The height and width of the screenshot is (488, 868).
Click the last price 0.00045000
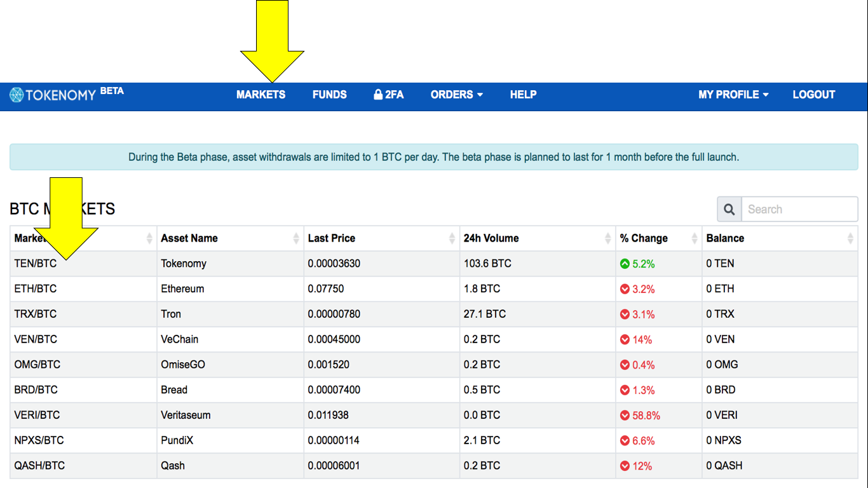(334, 339)
